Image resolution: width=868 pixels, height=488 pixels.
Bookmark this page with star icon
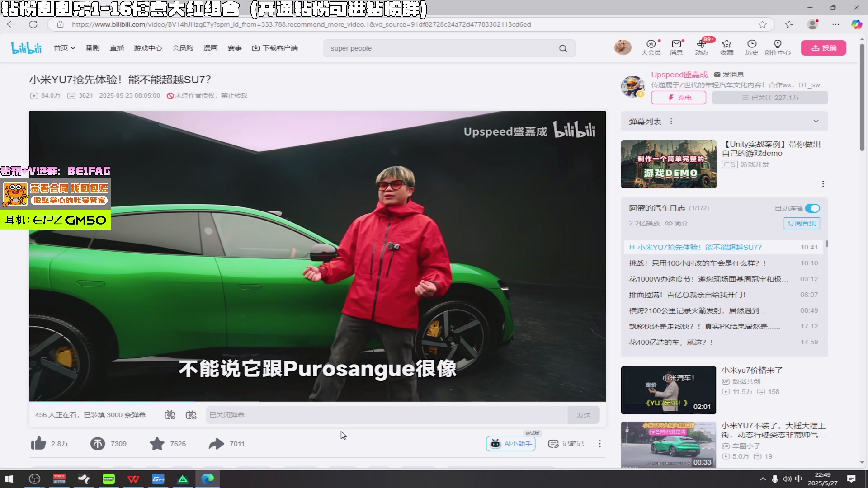(x=763, y=24)
